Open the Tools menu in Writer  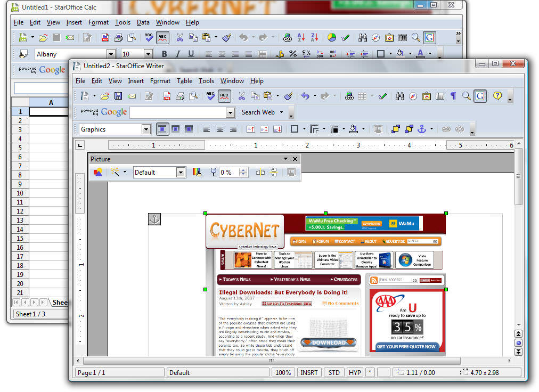[206, 81]
